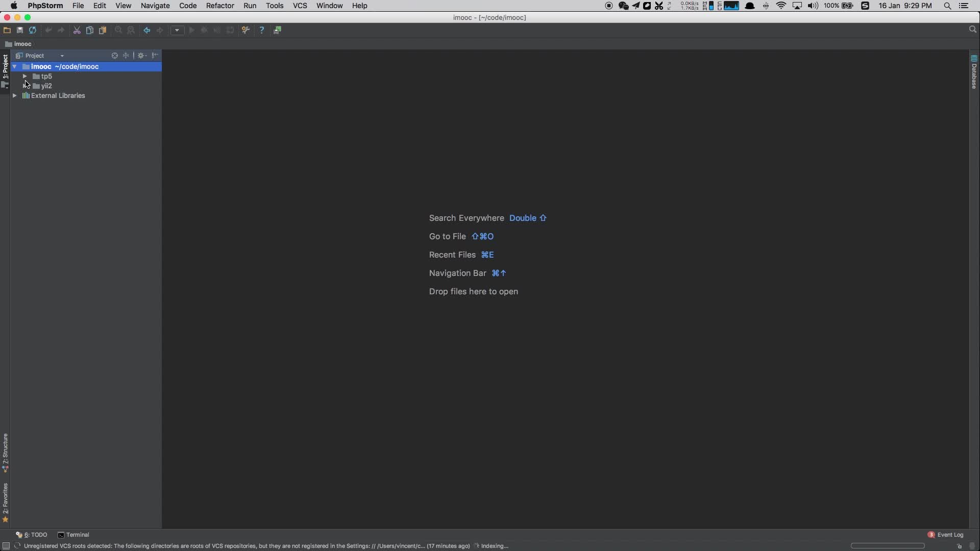Click the lock read-only icon in status bar
The height and width of the screenshot is (551, 980).
pos(960,546)
